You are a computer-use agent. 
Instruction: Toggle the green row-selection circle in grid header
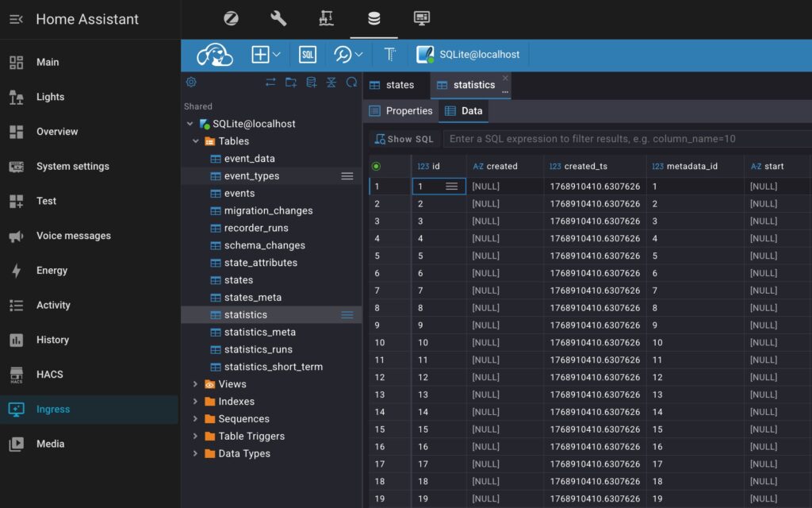376,166
